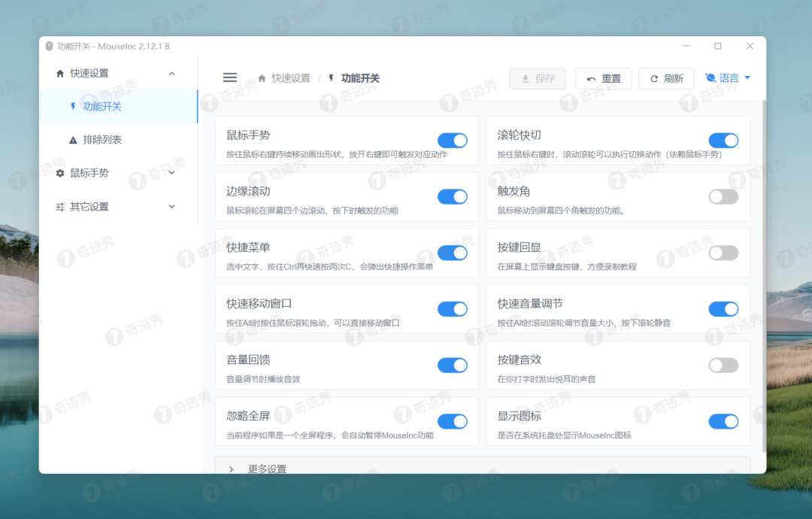Click the 快速设置 sidebar menu

[119, 74]
